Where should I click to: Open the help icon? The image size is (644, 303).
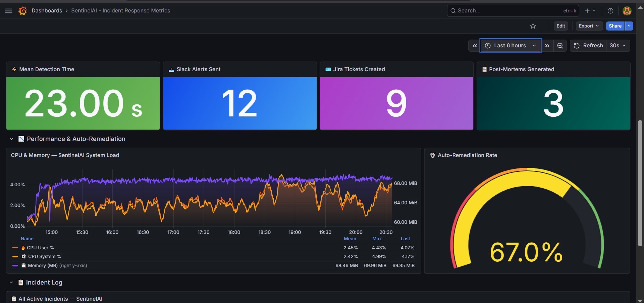click(610, 10)
